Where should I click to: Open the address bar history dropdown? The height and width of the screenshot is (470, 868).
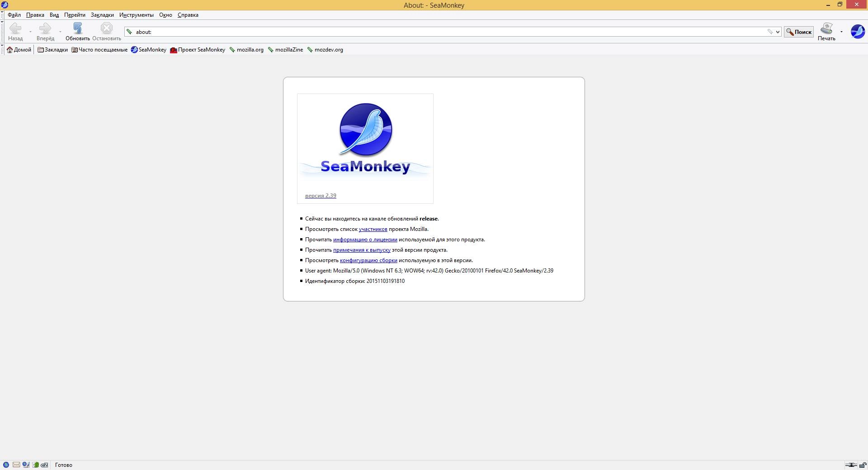778,32
